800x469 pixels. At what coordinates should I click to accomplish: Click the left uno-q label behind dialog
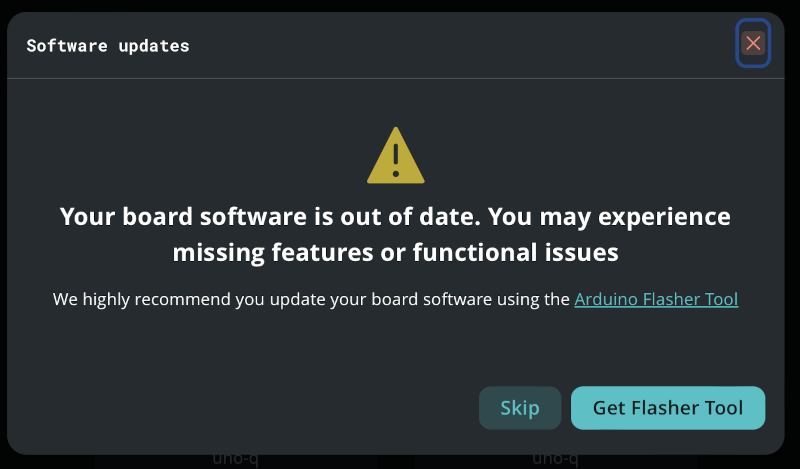tap(236, 460)
